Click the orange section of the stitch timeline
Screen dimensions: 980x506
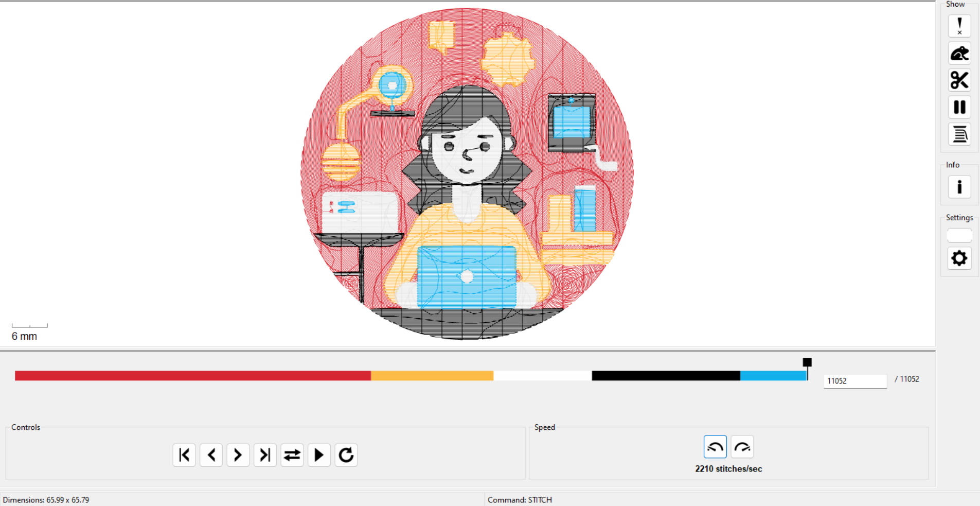pos(432,376)
